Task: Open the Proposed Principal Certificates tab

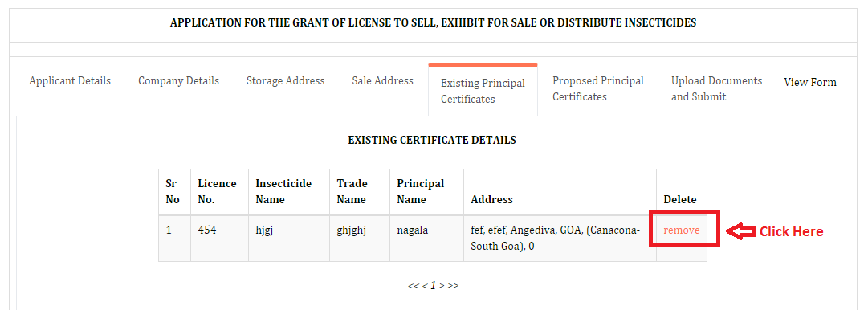Action: coord(598,88)
